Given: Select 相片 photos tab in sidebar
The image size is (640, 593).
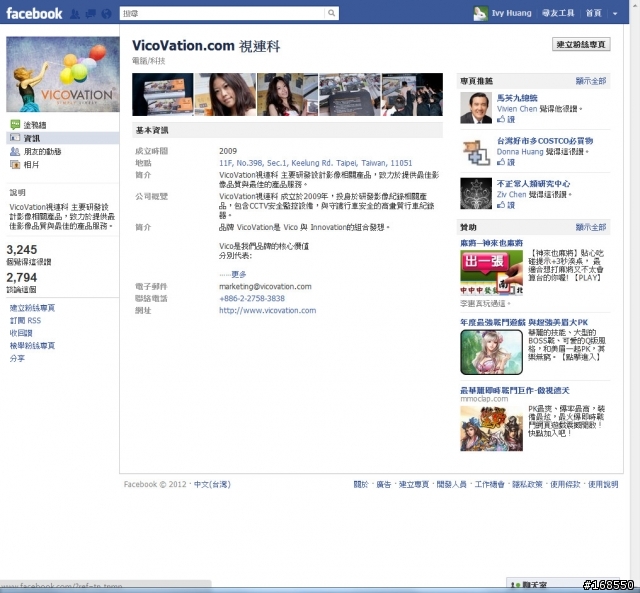Looking at the screenshot, I should pos(31,164).
